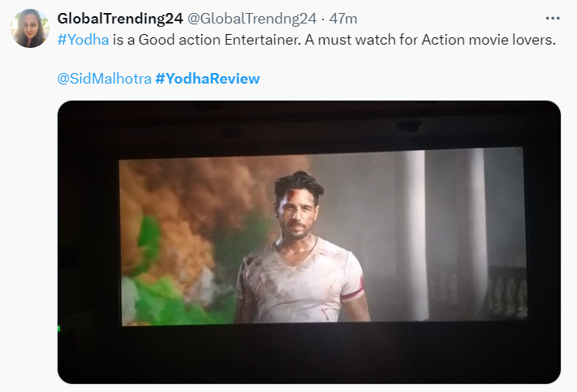Click the GlobalTrending24 profile avatar
This screenshot has height=392, width=577.
pos(28,28)
